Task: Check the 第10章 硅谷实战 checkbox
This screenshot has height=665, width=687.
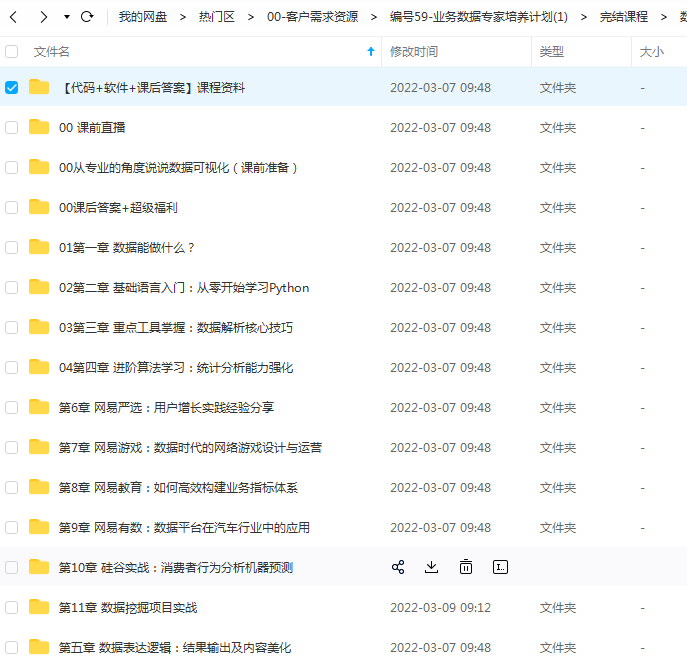Action: click(x=11, y=567)
